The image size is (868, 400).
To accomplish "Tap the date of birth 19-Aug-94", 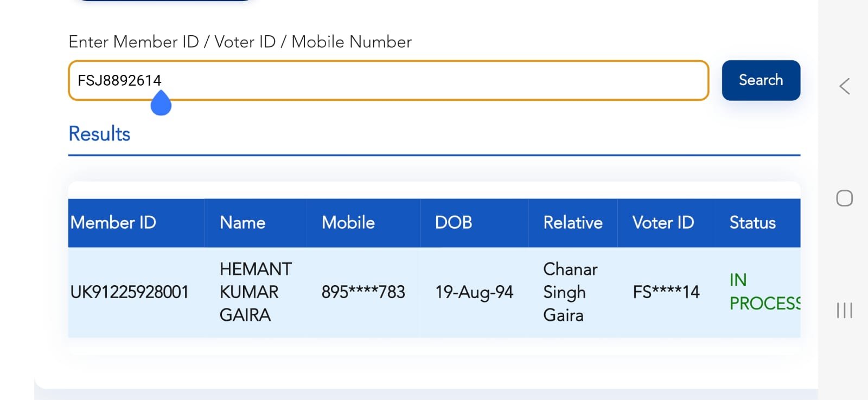I will (x=474, y=292).
